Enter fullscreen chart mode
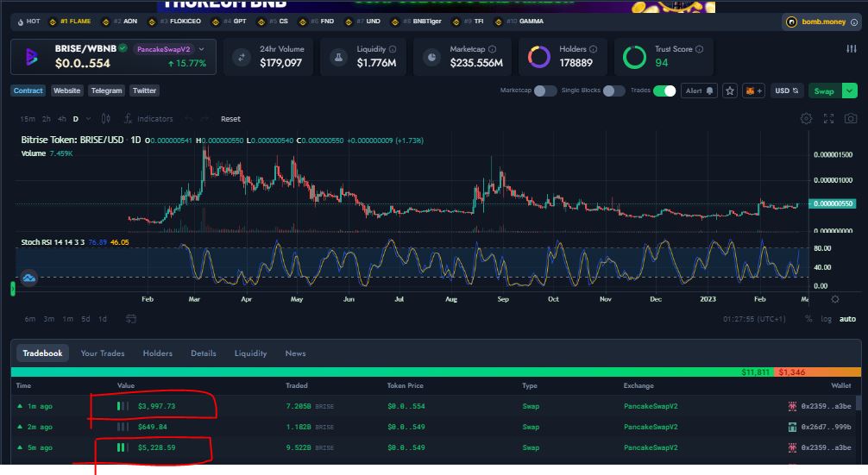The height and width of the screenshot is (475, 868). point(828,118)
